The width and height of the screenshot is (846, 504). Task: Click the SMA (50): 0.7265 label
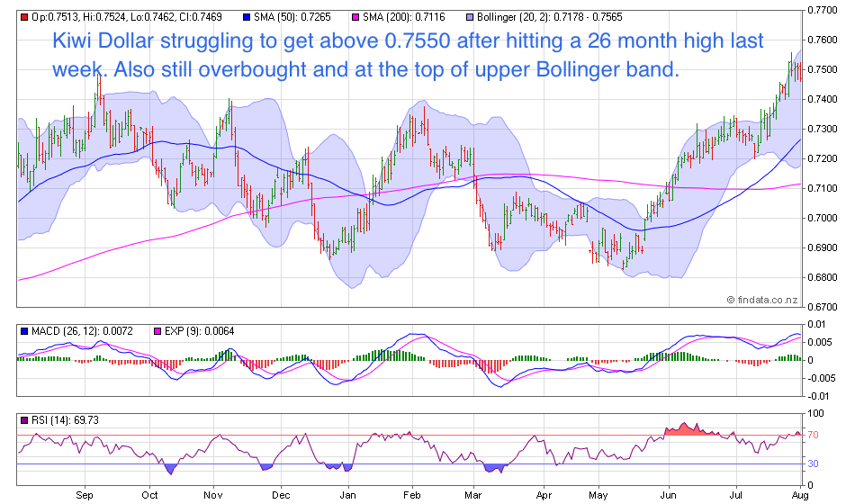click(292, 17)
